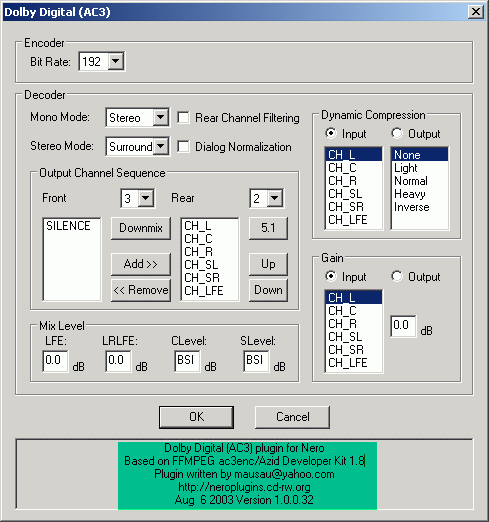Click the Downmix button
This screenshot has height=522, width=489.
point(141,228)
